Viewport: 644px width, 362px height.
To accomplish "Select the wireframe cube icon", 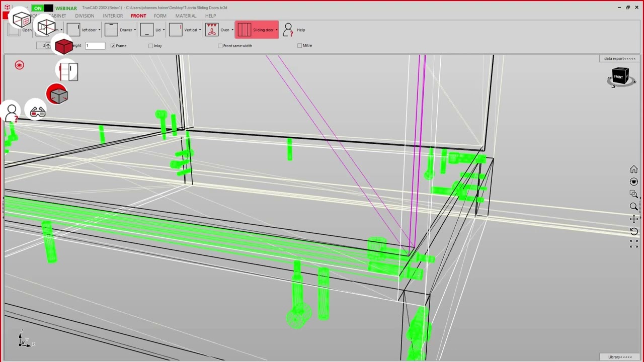I will 46,27.
